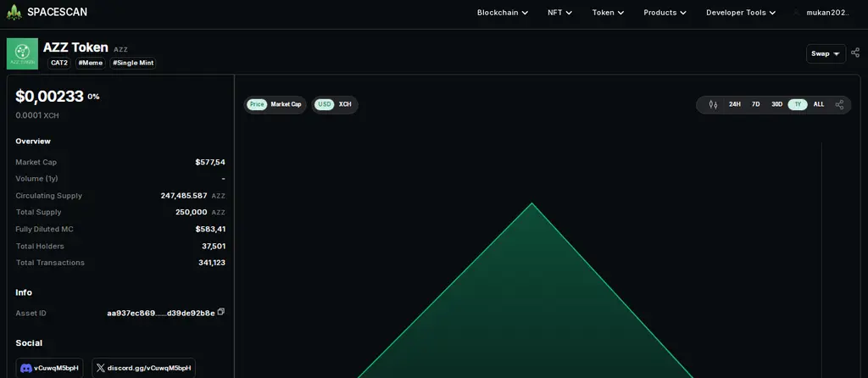Click the $0,00233 price value
Viewport: 868px width, 378px height.
pyautogui.click(x=49, y=97)
